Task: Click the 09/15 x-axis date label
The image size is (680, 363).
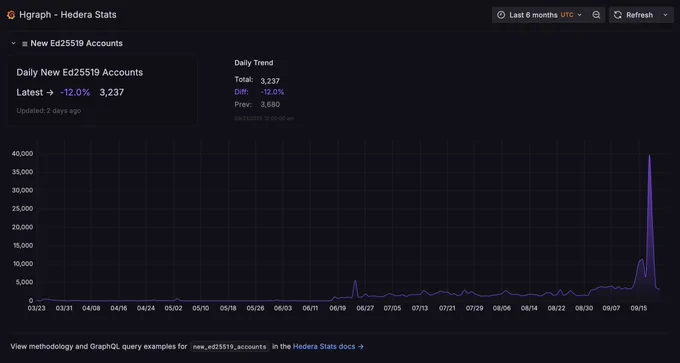Action: point(639,308)
